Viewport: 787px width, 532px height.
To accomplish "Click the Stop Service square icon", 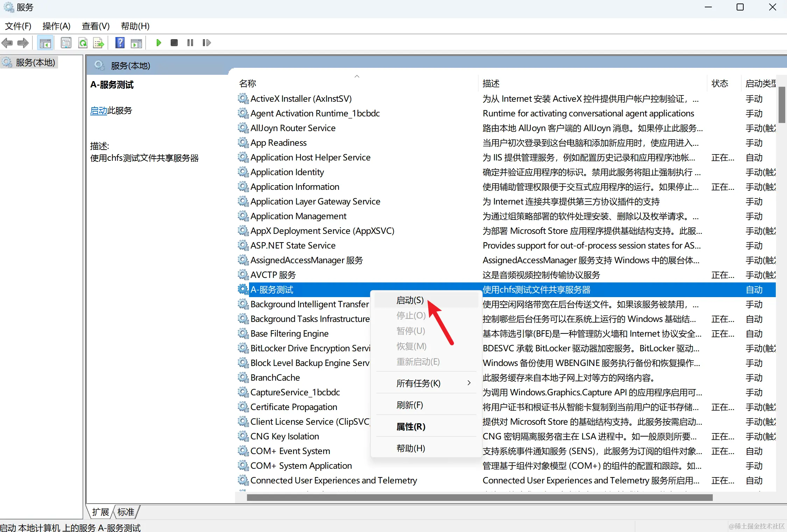I will coord(174,43).
